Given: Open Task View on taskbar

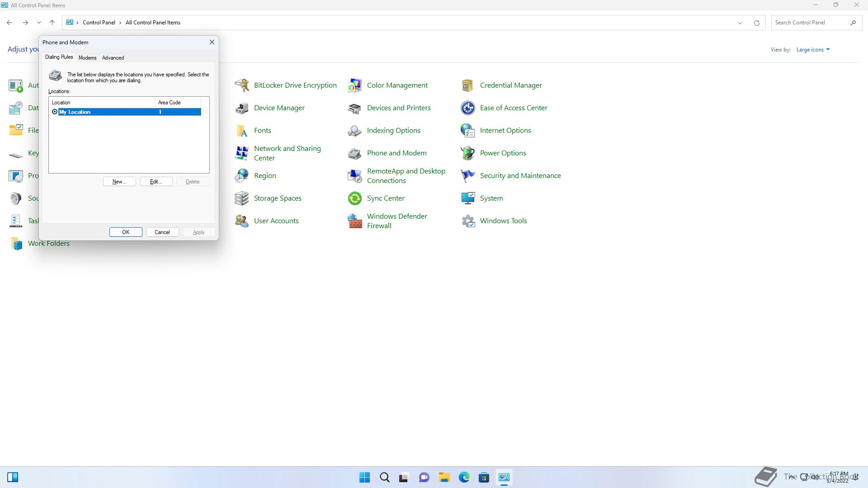Looking at the screenshot, I should pos(404,477).
